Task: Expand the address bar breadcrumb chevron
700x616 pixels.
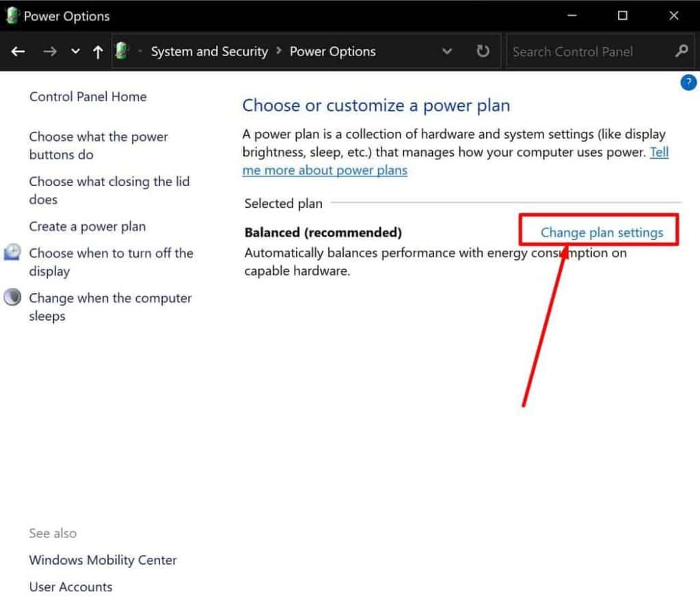Action: (x=448, y=51)
